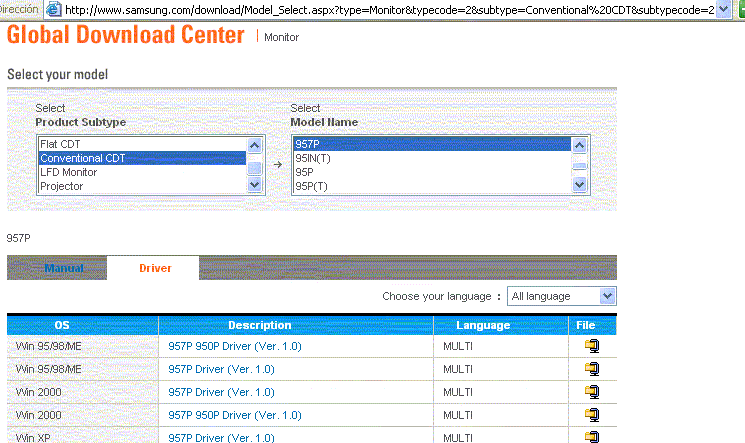Click the Product Subtype list down arrow

coord(255,185)
